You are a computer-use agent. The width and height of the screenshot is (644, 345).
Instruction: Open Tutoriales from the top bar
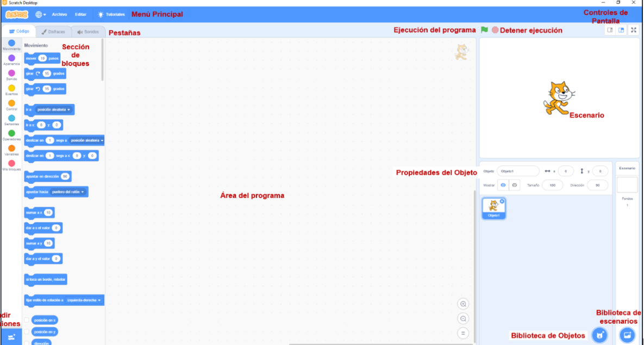tap(111, 14)
